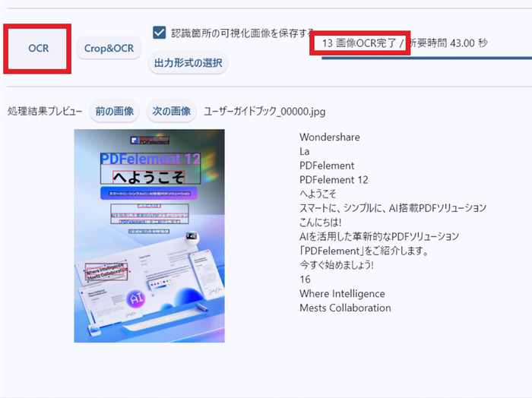Click the OCR progress bar
Viewport: 532px width, 398px height.
tap(426, 58)
